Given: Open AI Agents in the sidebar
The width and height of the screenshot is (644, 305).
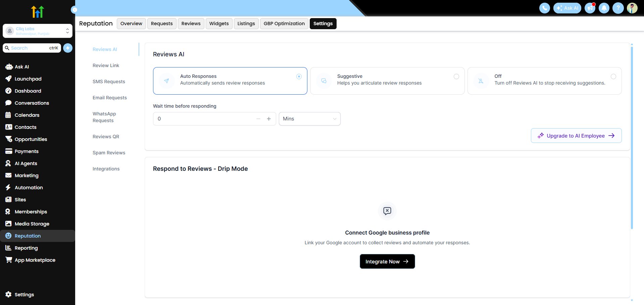Looking at the screenshot, I should [38, 163].
